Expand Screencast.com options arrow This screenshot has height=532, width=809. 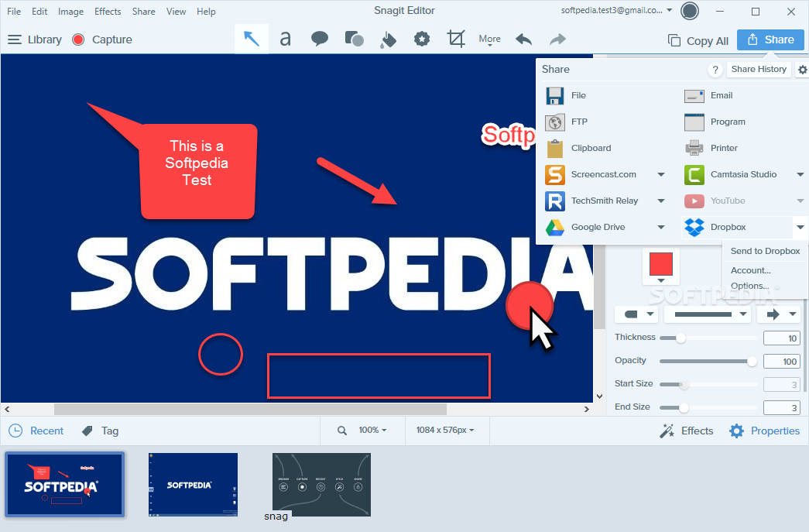(661, 174)
